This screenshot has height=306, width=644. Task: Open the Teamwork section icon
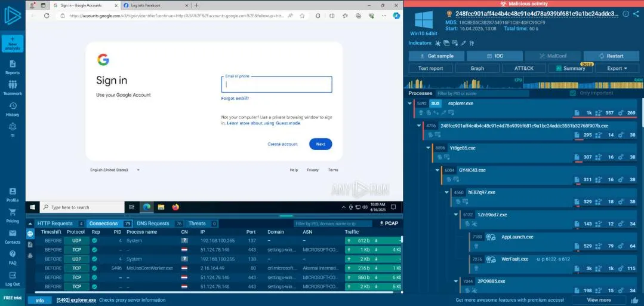13,84
